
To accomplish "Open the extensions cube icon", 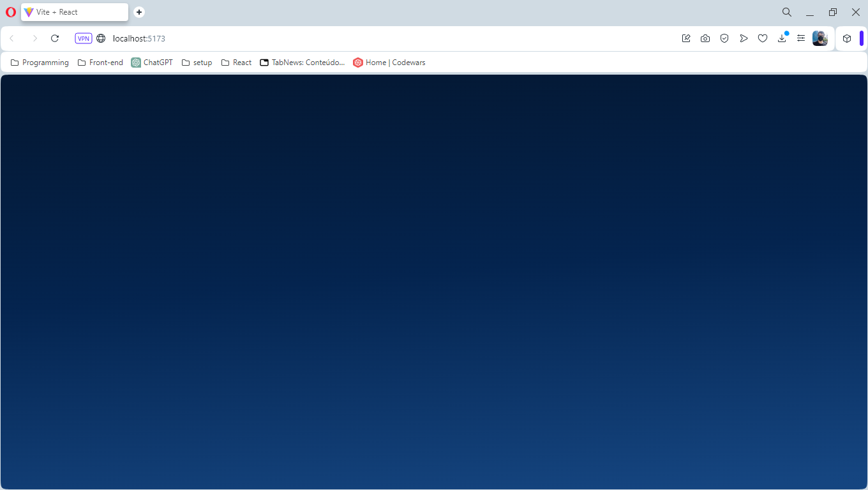I will 847,38.
